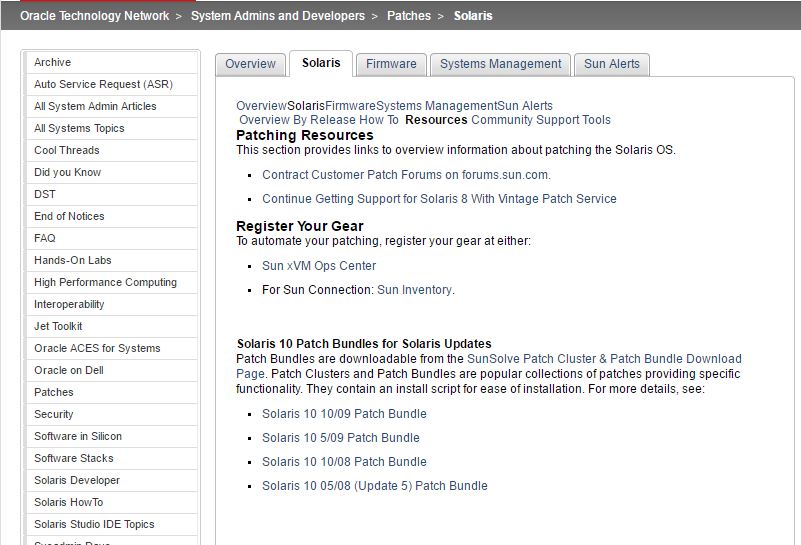The image size is (801, 545).
Task: Switch to the Firmware tab
Action: [391, 64]
